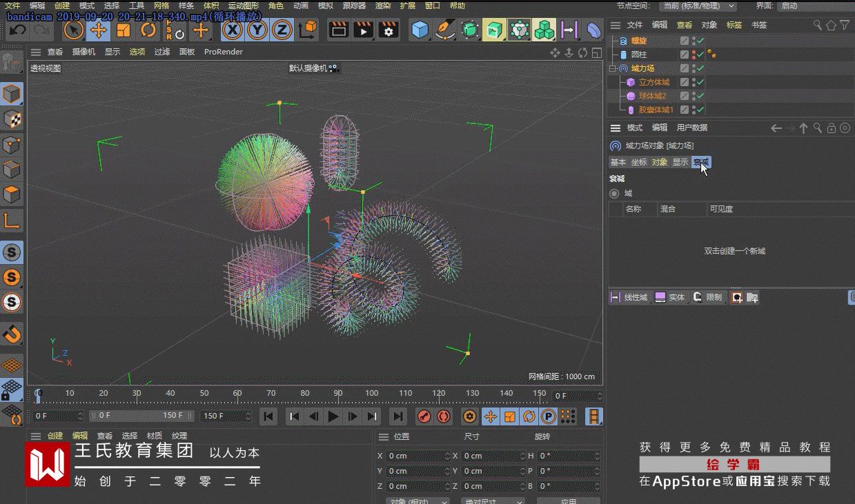The height and width of the screenshot is (504, 855).
Task: Open the 绝对尺寸 size dropdown
Action: click(x=494, y=501)
